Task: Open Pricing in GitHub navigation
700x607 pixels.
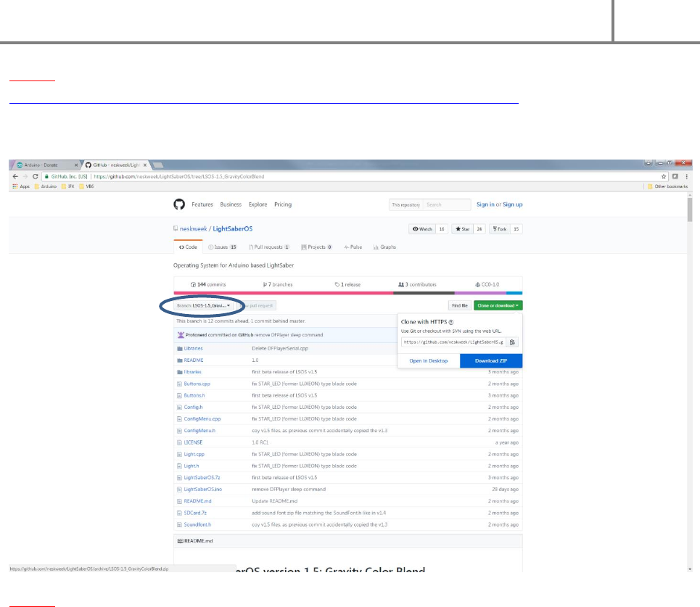Action: coord(283,205)
